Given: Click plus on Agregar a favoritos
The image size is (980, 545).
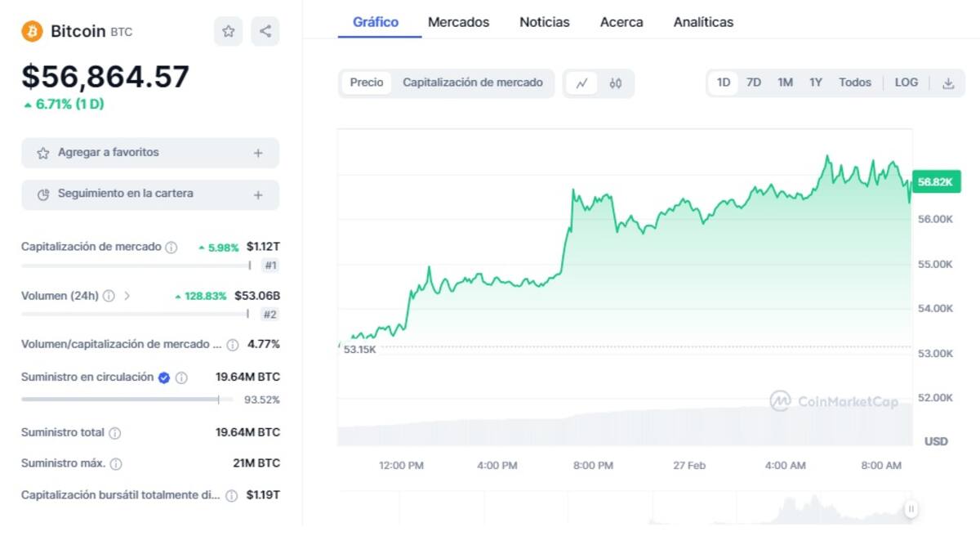Looking at the screenshot, I should (x=258, y=153).
